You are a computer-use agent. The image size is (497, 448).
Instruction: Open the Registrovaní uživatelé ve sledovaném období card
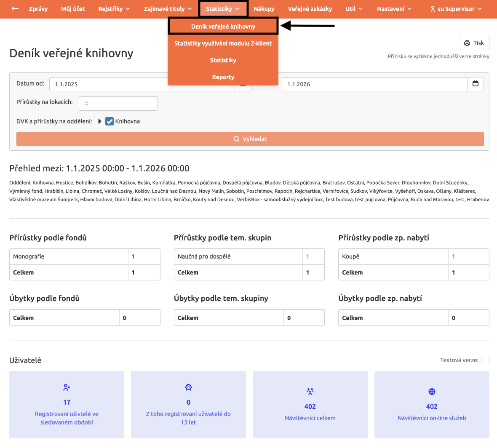click(67, 405)
